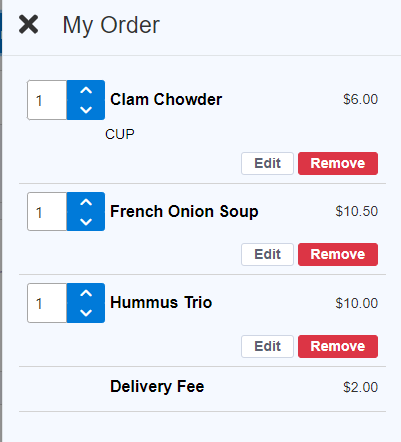This screenshot has height=442, width=401.
Task: Decrease French Onion Soup quantity
Action: (86, 221)
